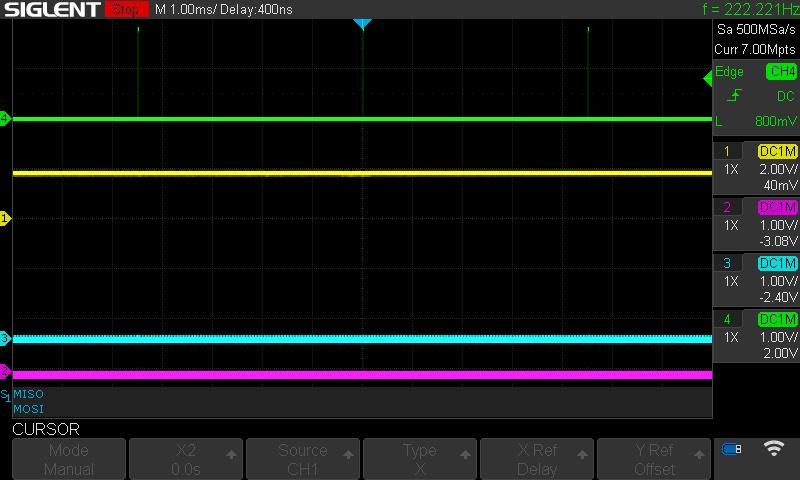Select channel 4 number in the side panel
This screenshot has width=800, height=480.
[727, 319]
